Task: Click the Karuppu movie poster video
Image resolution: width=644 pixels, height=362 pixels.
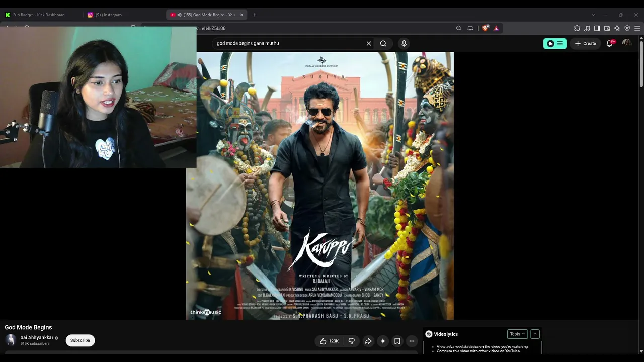Action: (319, 186)
